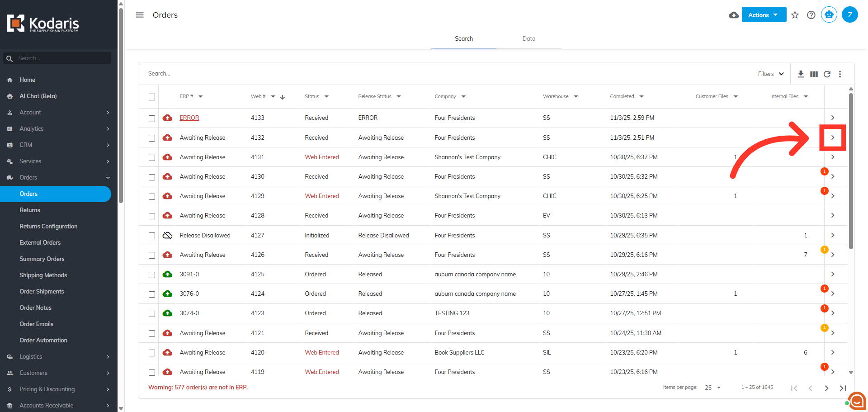Open the Company column filter arrow
Viewport: 868px width, 412px height.
point(463,96)
